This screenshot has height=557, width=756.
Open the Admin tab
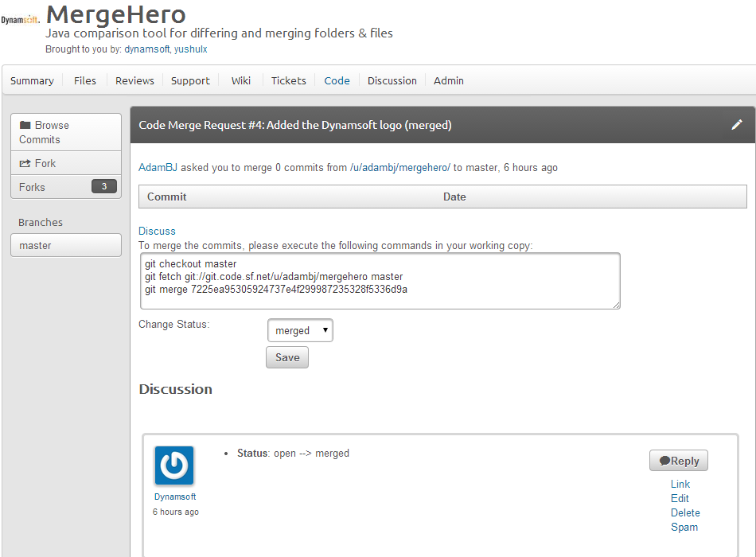(448, 80)
